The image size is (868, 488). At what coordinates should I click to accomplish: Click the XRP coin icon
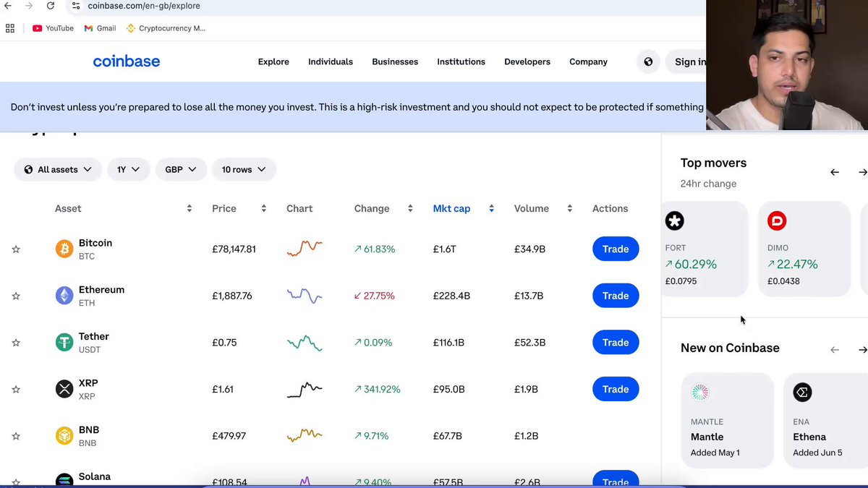click(x=64, y=389)
